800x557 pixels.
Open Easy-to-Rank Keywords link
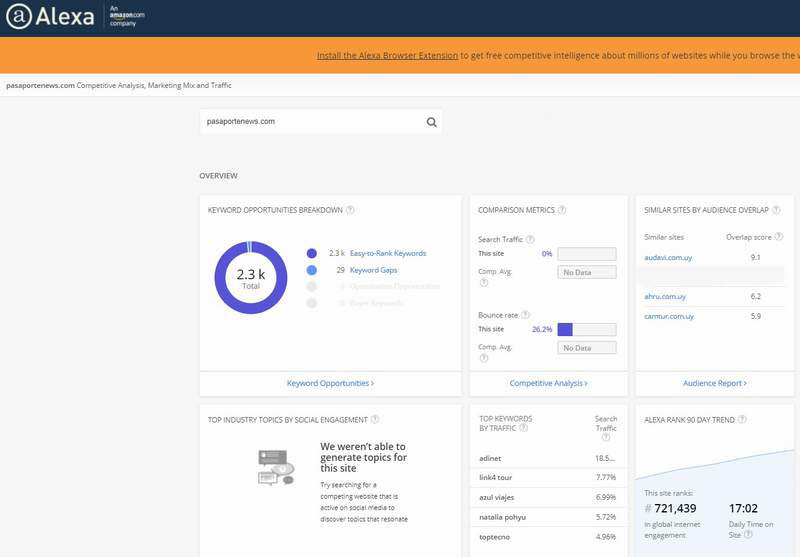point(388,254)
